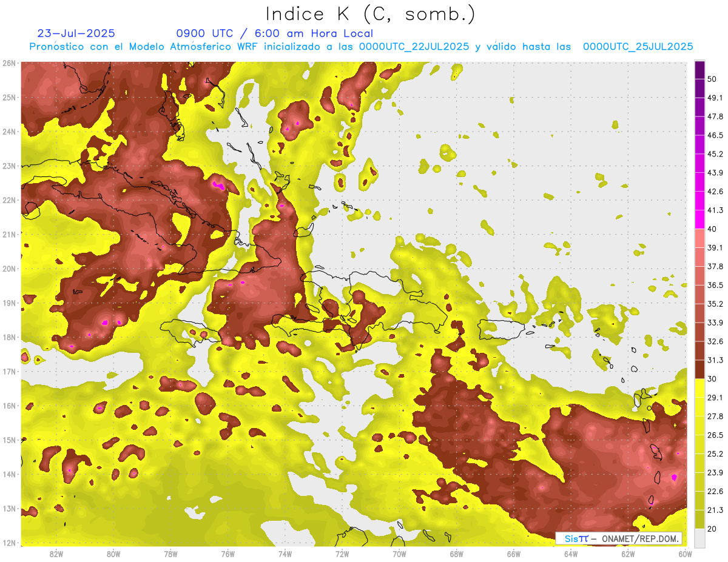Click the "60W" longitude label
The image size is (728, 562).
685,554
